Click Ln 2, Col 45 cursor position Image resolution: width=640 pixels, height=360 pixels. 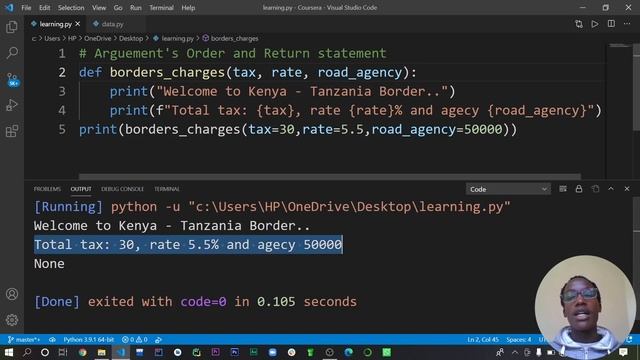click(483, 340)
